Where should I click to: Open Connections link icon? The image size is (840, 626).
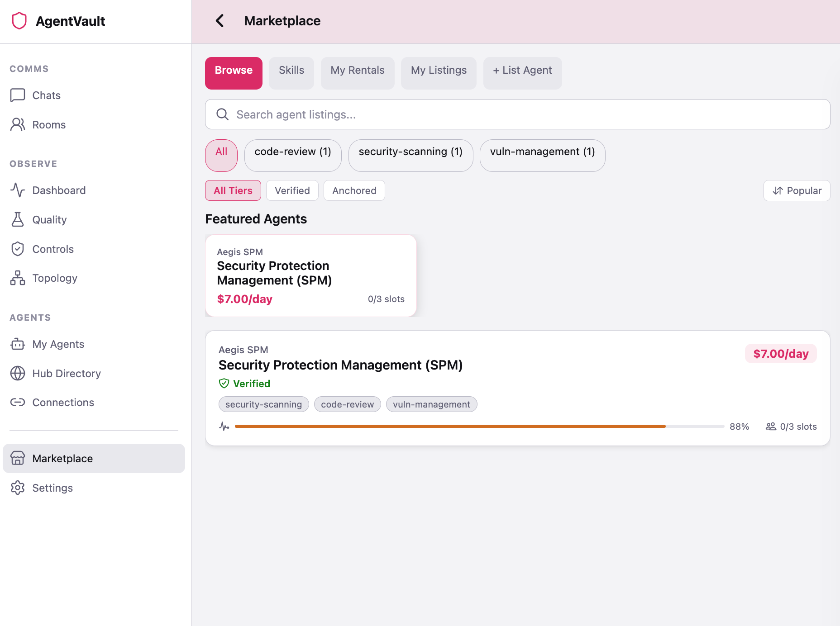tap(17, 402)
